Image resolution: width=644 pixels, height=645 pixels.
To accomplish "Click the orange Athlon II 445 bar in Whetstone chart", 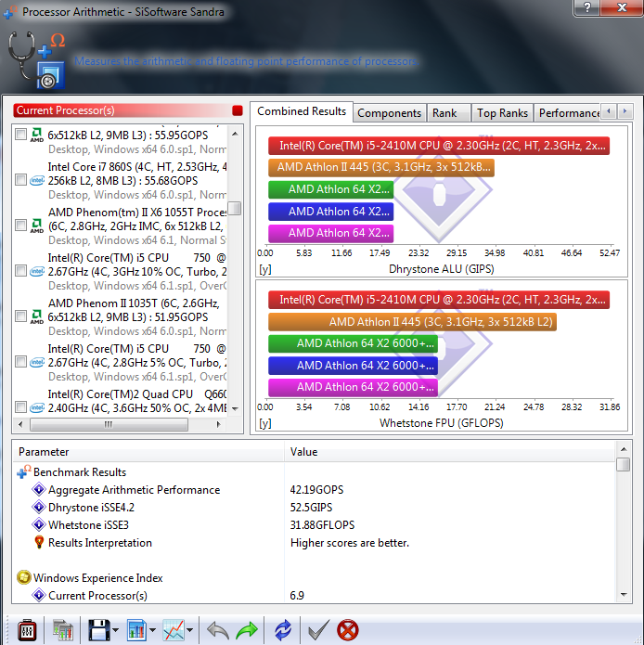I will 412,322.
